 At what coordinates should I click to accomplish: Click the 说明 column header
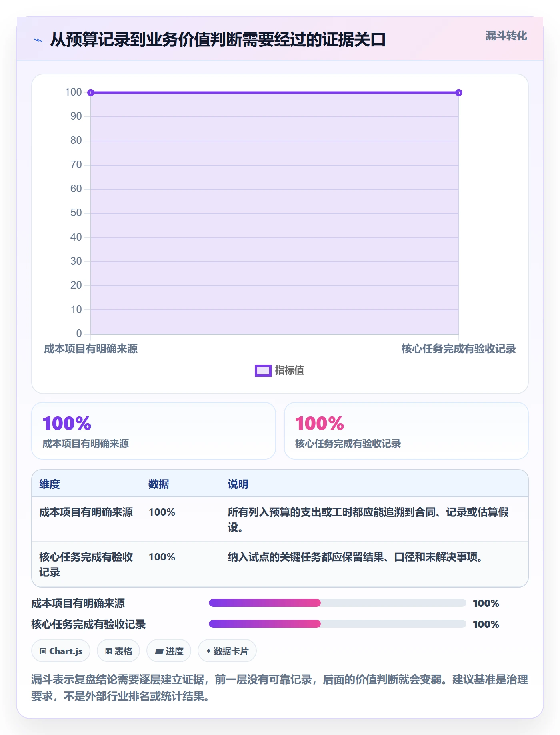coord(238,484)
